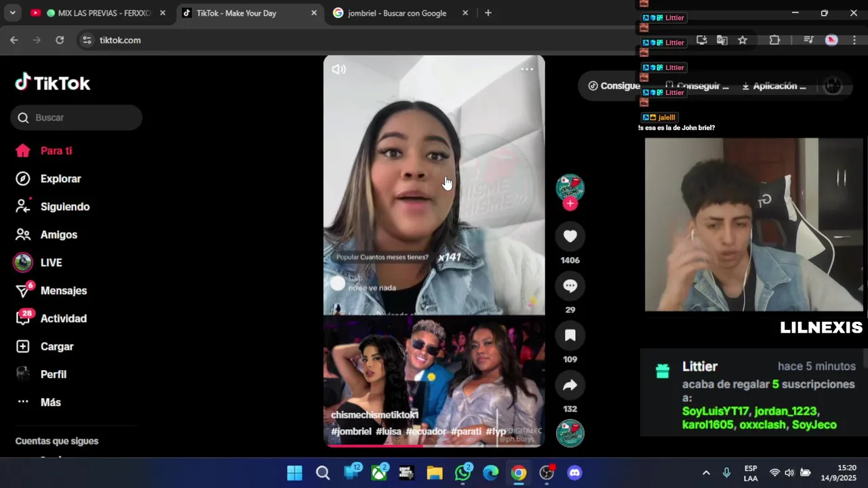Bookmark this page with the star icon
Viewport: 868px width, 488px height.
743,40
